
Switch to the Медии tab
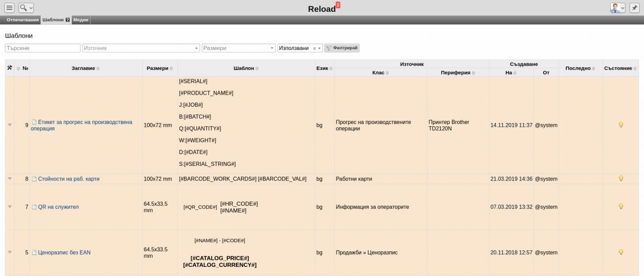[x=81, y=20]
